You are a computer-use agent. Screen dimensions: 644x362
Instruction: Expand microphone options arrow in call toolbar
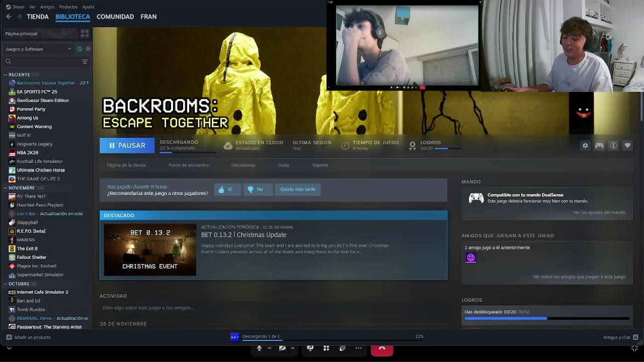(x=270, y=348)
